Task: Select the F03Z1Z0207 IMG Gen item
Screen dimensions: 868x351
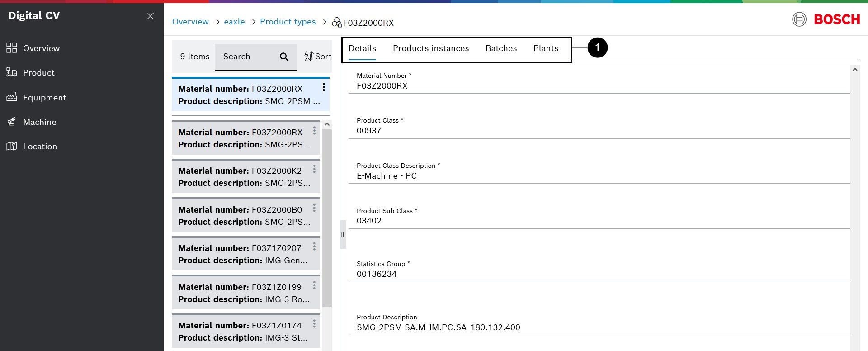Action: [x=246, y=254]
